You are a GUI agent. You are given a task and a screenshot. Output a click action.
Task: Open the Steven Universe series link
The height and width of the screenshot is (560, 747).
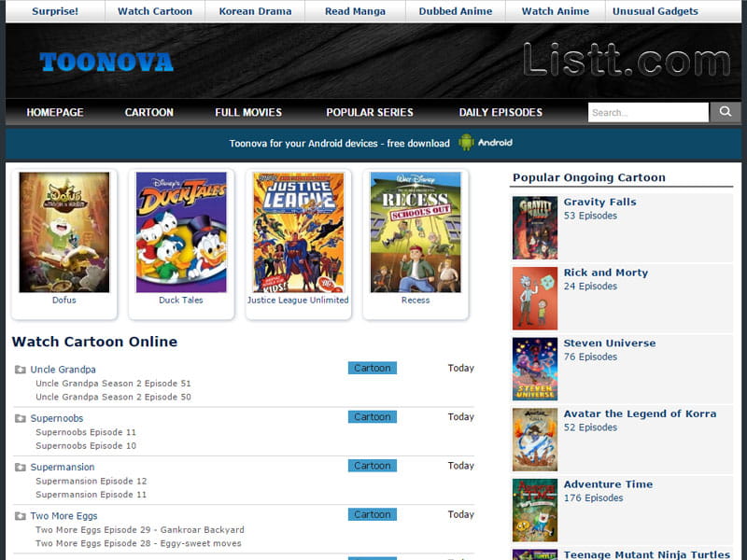(609, 343)
